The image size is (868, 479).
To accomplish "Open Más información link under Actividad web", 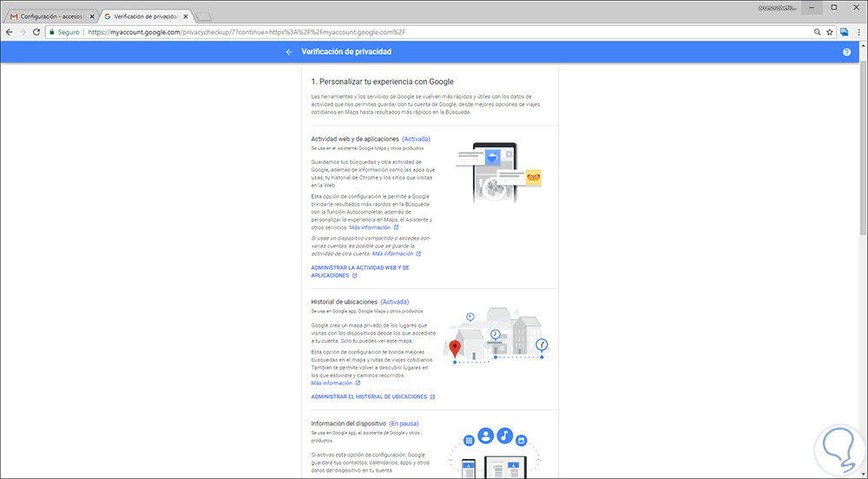I will (x=373, y=227).
